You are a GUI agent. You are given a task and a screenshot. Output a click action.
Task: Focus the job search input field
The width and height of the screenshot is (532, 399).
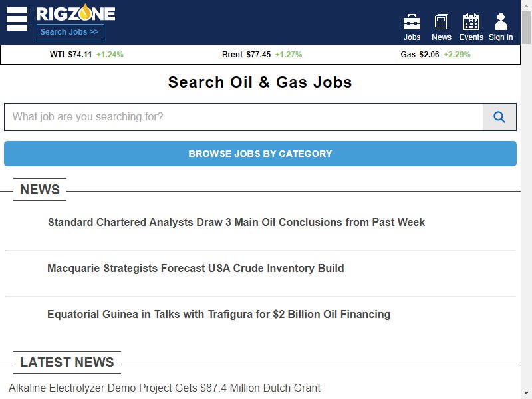tap(243, 117)
